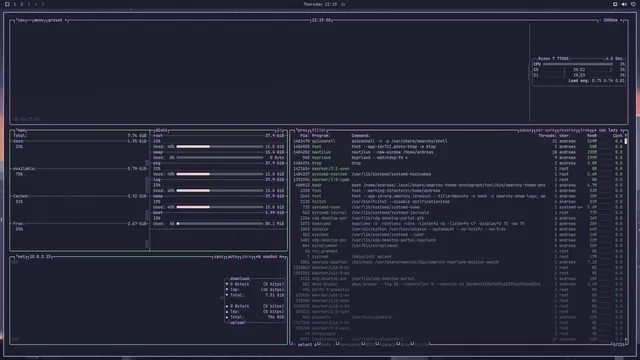Screen dimensions: 640x360
Task: Click the signals option at proc bottom
Action: click(387, 345)
